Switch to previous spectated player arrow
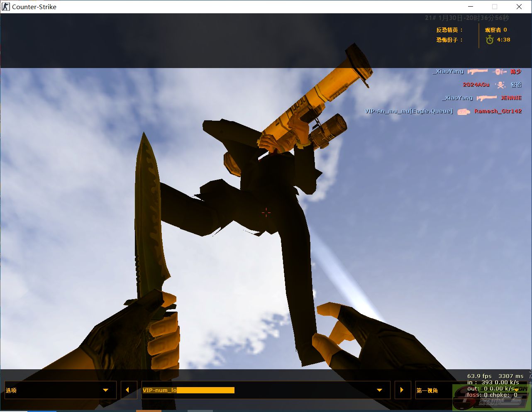 click(x=129, y=390)
